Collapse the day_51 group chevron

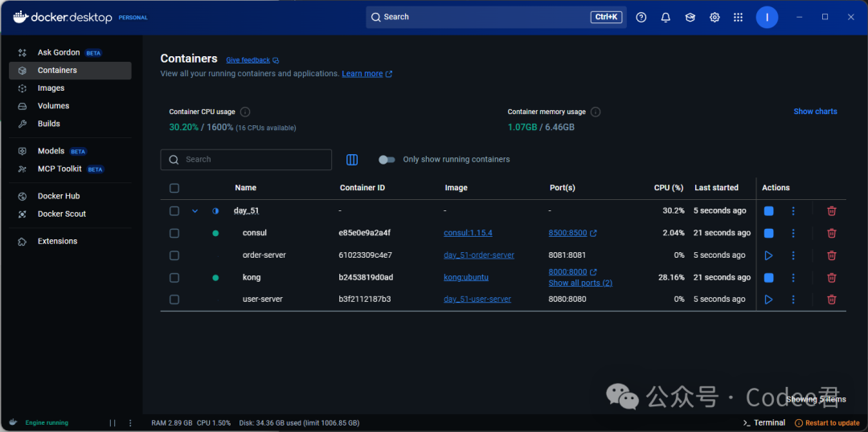click(194, 210)
